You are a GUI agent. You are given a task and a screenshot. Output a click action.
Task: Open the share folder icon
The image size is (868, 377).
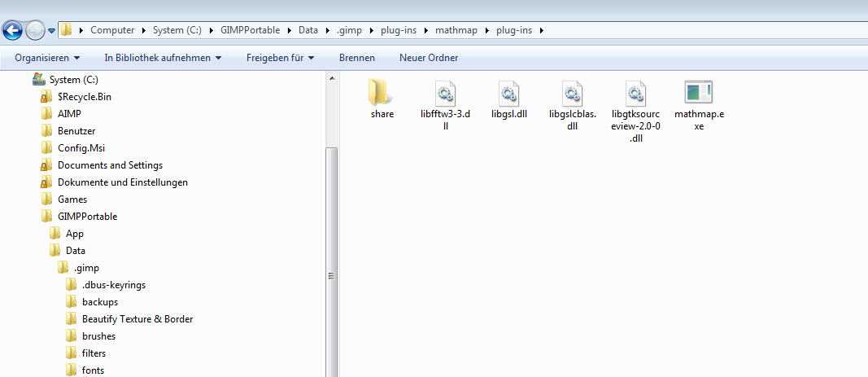point(382,94)
